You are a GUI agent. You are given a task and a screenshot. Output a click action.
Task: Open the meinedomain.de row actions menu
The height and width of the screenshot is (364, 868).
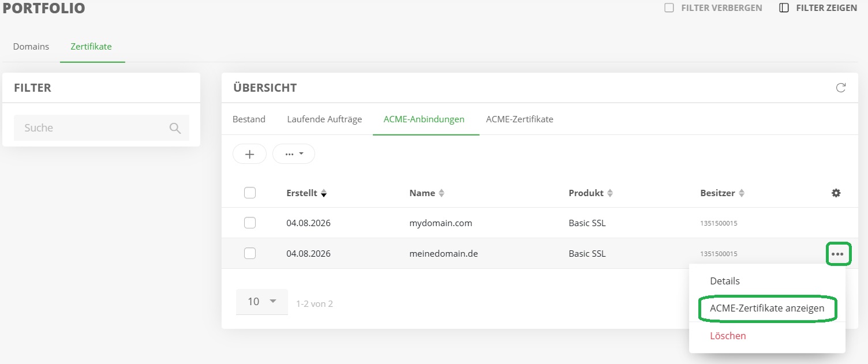837,254
